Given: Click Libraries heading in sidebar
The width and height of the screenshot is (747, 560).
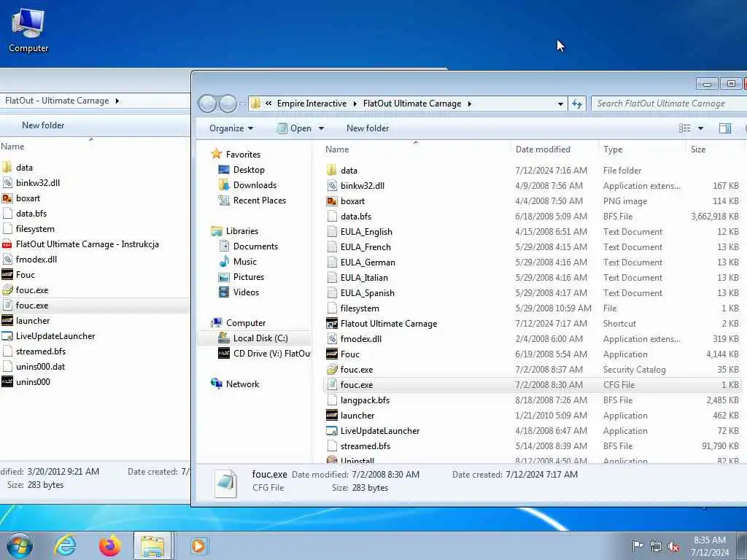Looking at the screenshot, I should pyautogui.click(x=234, y=231).
